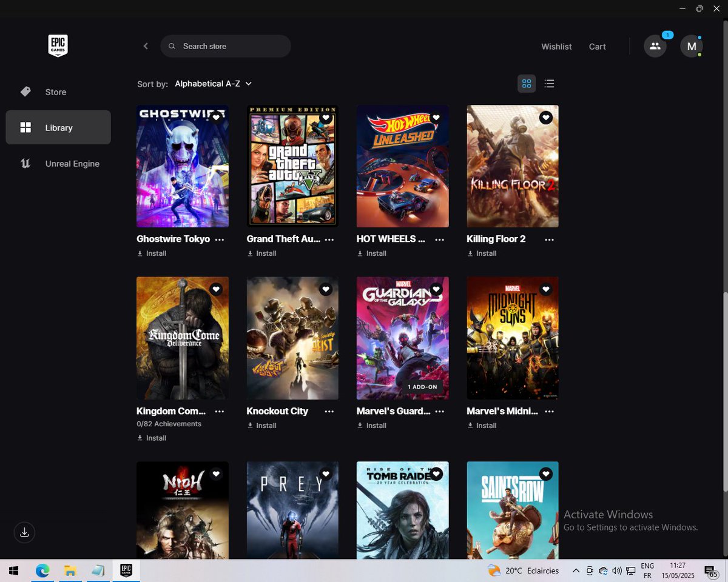
Task: Click the 0/82 Achievements text
Action: (169, 424)
